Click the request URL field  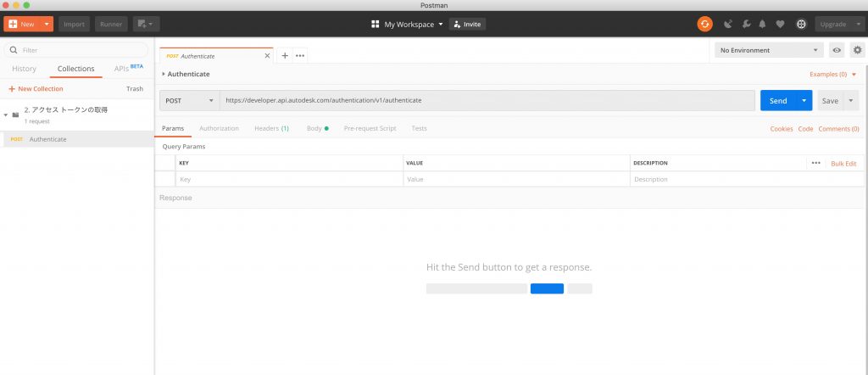487,100
